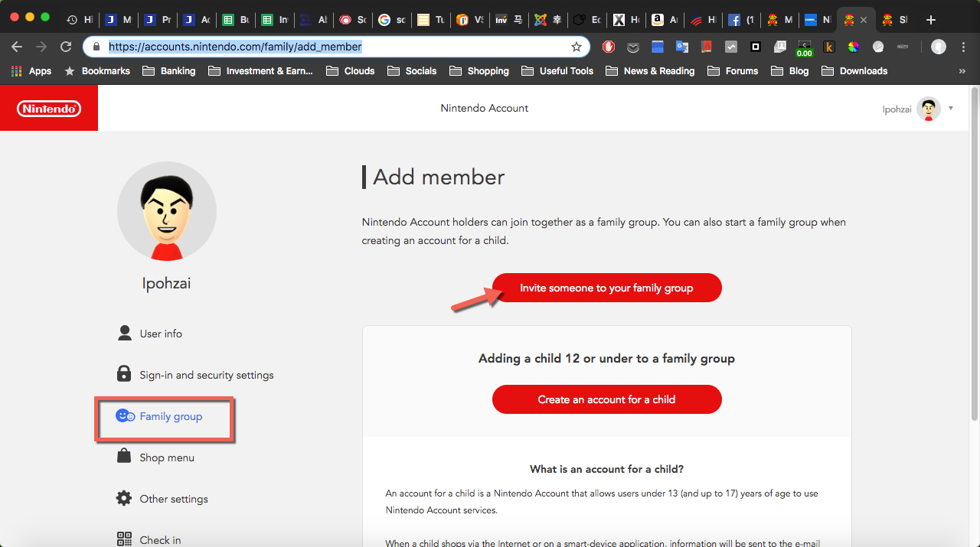Save the page with the Pocket extension

633,47
